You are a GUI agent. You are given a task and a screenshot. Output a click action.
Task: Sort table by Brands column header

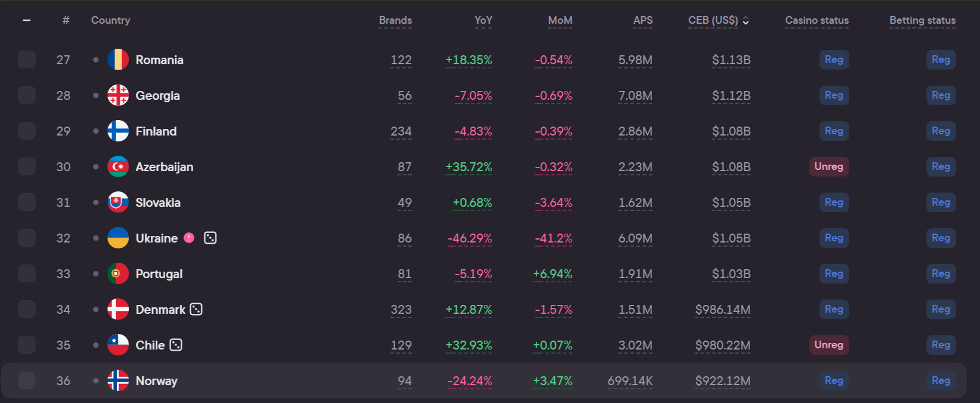click(x=395, y=20)
